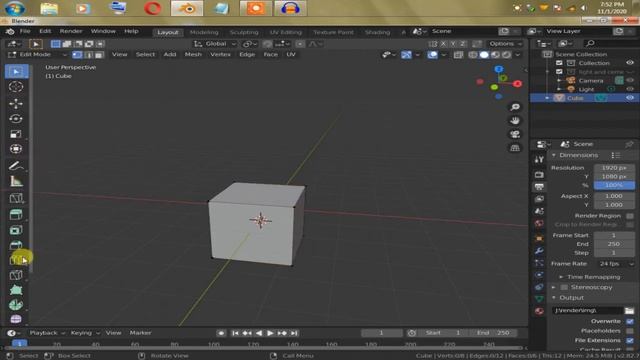Switch to rendered viewport shading
Image resolution: width=640 pixels, height=360 pixels.
(x=507, y=54)
